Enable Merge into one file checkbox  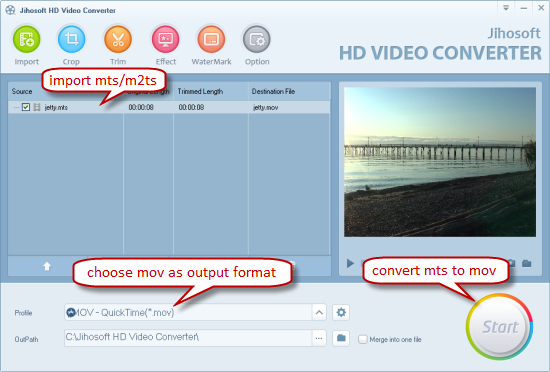point(363,339)
